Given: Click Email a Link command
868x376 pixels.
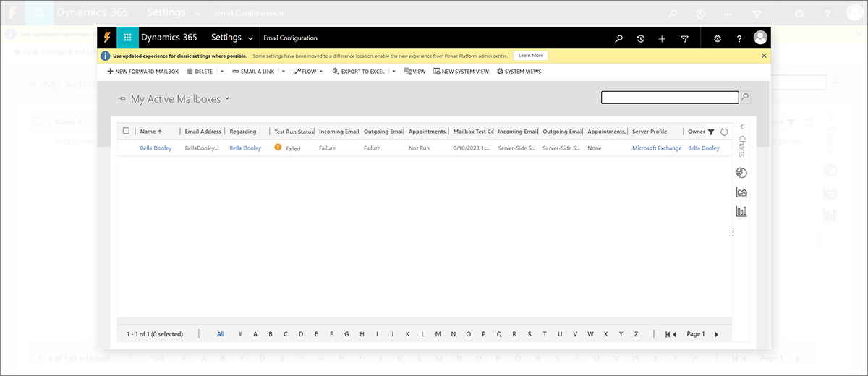Looking at the screenshot, I should (x=253, y=72).
